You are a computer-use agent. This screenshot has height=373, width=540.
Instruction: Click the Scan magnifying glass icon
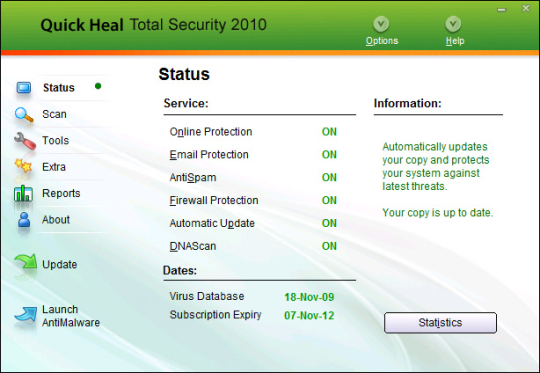pyautogui.click(x=24, y=115)
